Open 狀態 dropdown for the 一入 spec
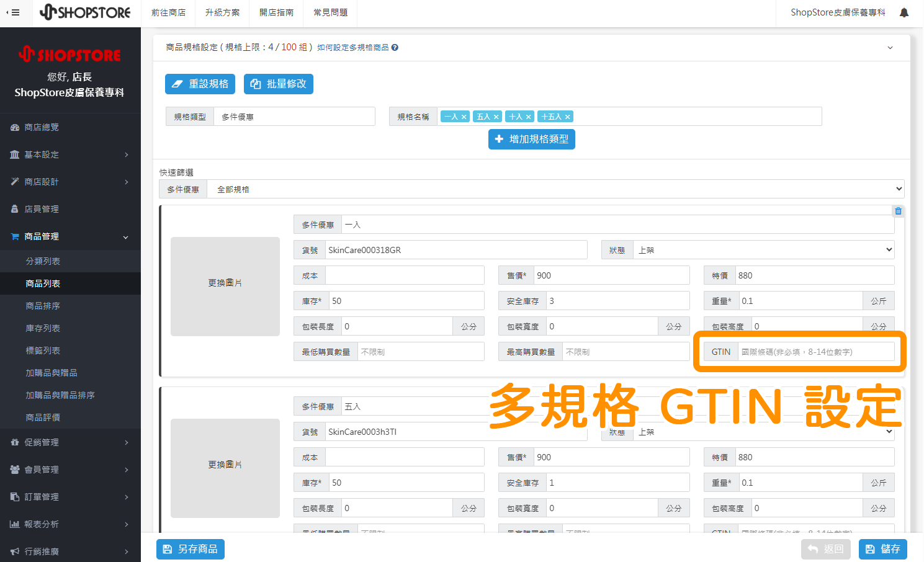The image size is (924, 562). coord(764,250)
